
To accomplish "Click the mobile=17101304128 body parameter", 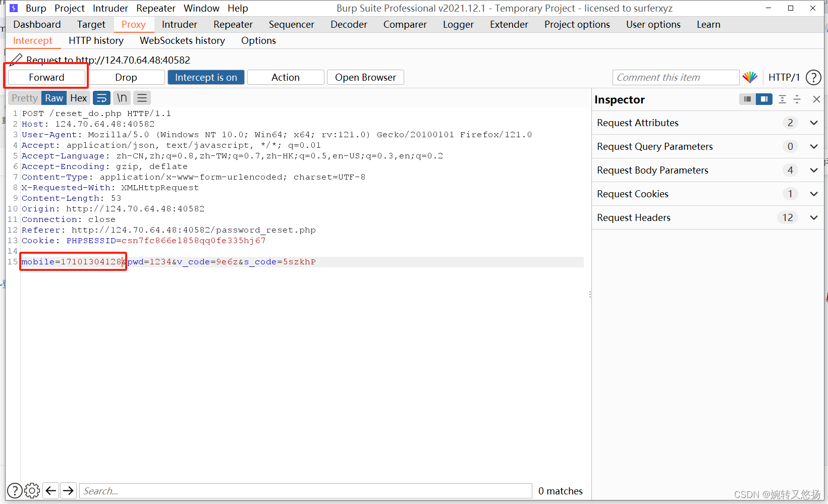I will (x=71, y=262).
